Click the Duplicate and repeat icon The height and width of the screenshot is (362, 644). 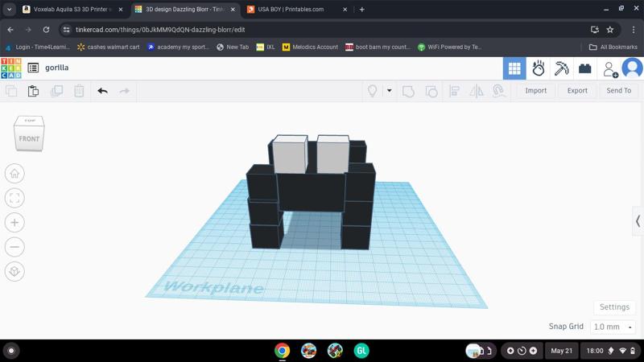pyautogui.click(x=56, y=91)
